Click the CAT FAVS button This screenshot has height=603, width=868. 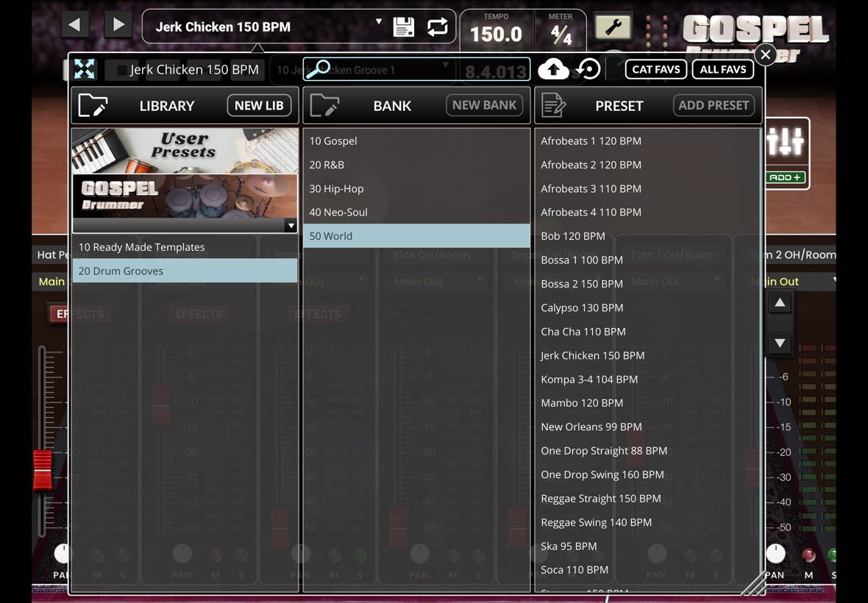click(656, 70)
